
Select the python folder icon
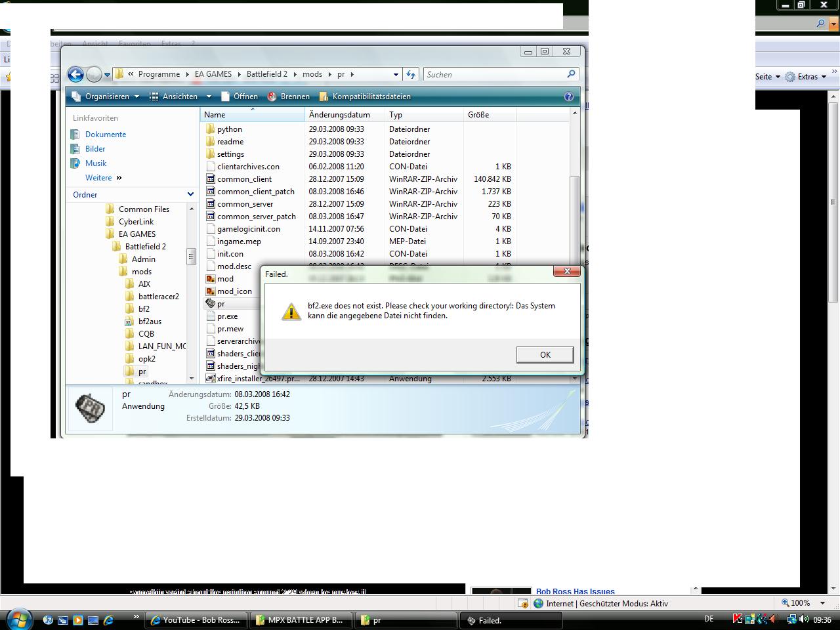(x=211, y=129)
